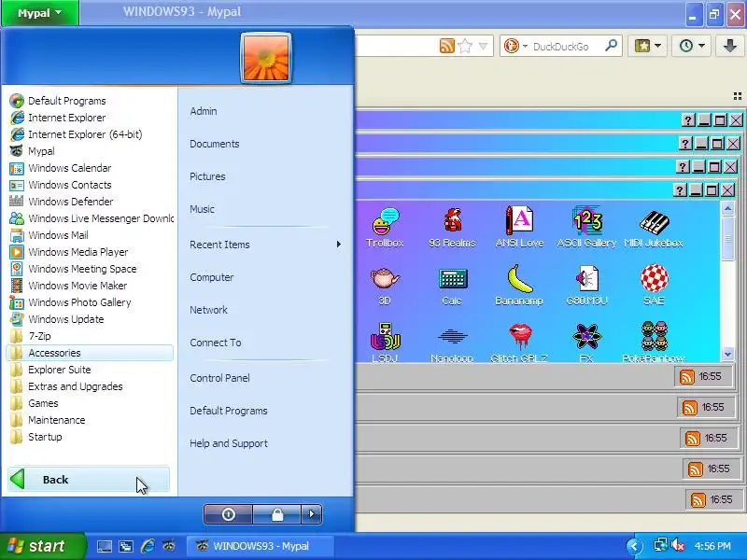
Task: Click the RSS feed icon in address bar
Action: coord(447,46)
